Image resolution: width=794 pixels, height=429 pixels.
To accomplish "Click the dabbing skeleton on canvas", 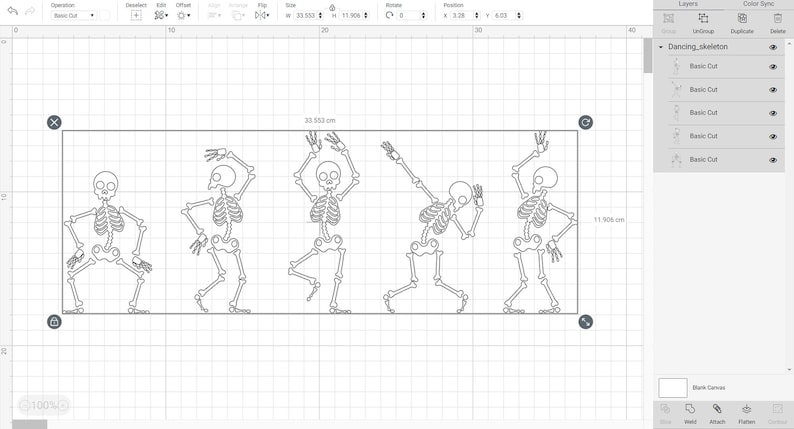I will coord(433,227).
